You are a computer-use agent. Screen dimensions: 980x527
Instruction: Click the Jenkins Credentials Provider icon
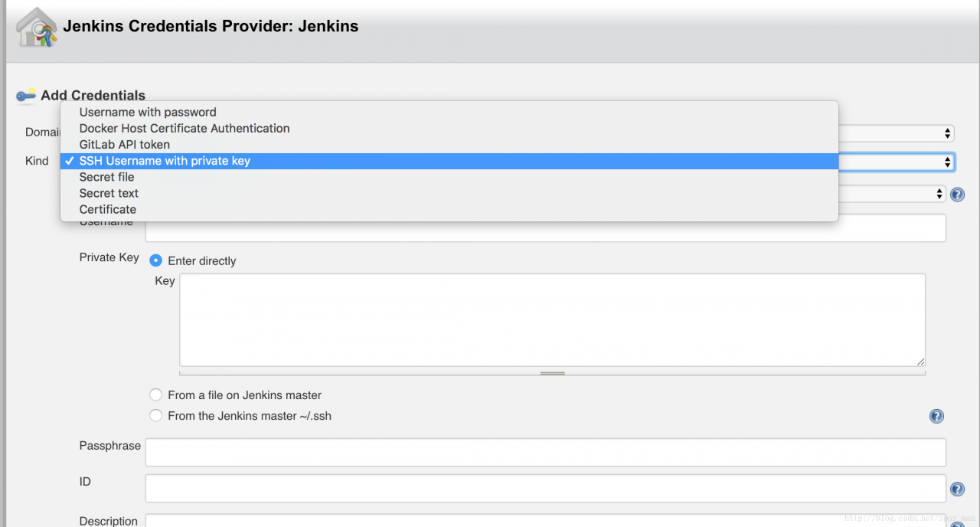pos(37,28)
